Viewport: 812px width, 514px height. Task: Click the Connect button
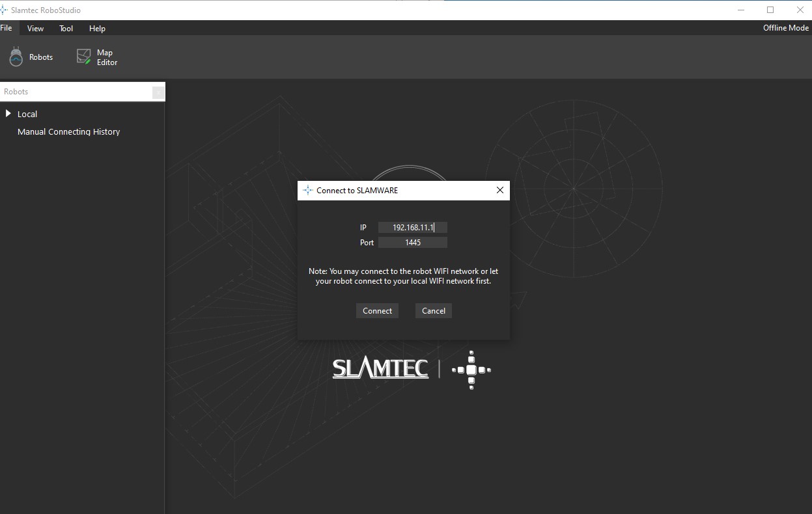coord(377,311)
